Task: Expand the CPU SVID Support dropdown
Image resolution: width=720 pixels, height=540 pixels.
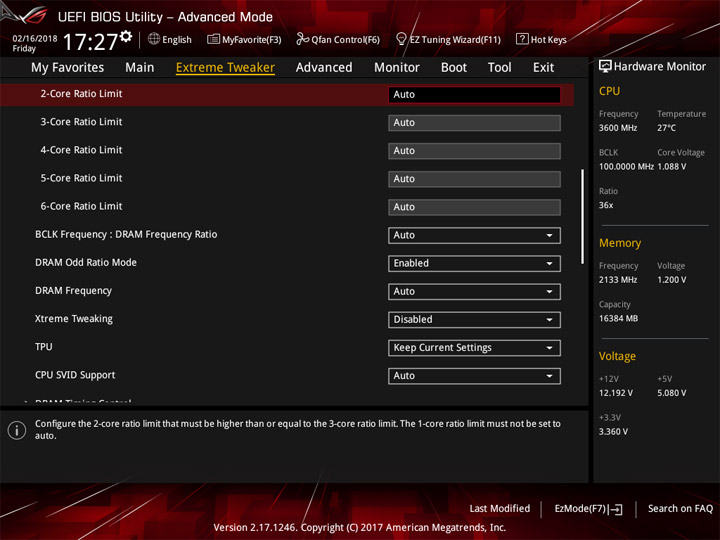Action: point(474,376)
